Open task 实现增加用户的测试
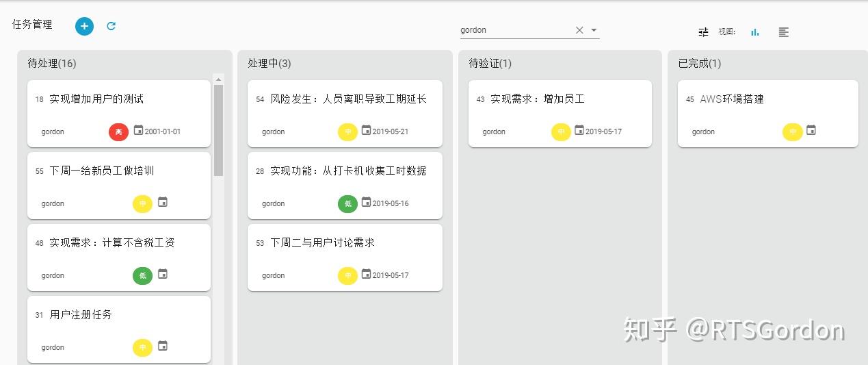Viewport: 868px width, 365px height. point(96,99)
